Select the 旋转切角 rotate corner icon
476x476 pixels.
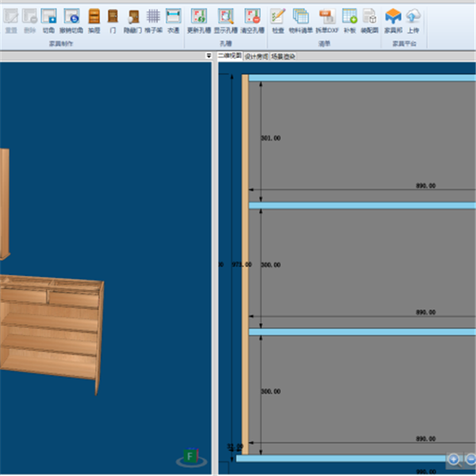click(71, 19)
